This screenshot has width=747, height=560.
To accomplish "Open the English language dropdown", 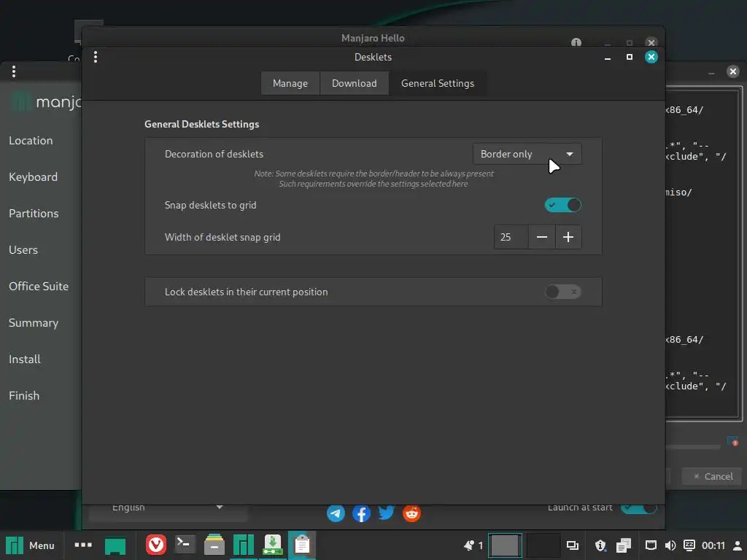I will point(167,511).
